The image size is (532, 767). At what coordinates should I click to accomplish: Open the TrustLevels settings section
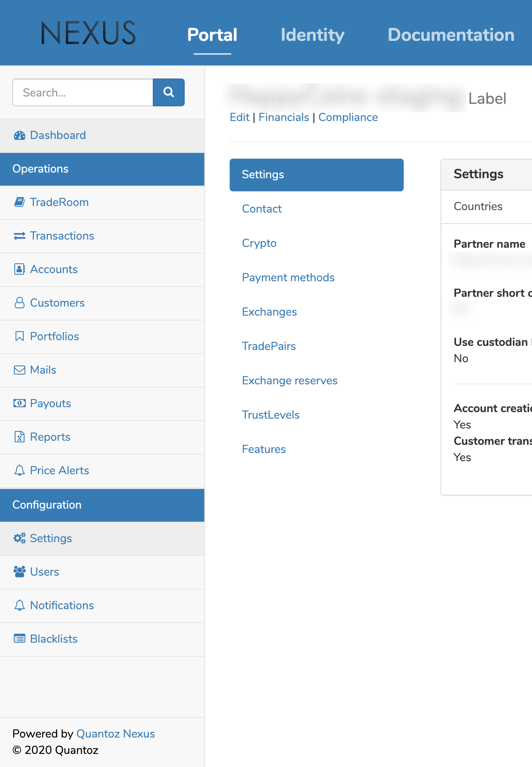click(x=270, y=415)
